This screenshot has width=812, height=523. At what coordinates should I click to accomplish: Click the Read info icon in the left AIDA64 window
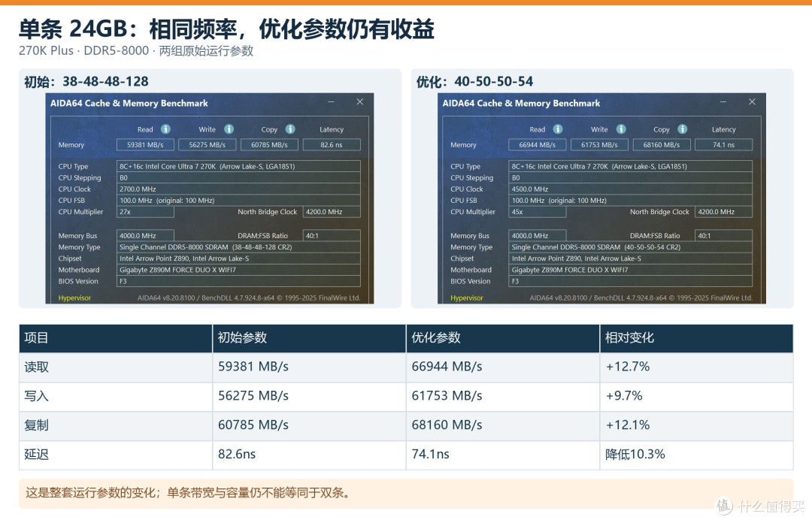165,129
